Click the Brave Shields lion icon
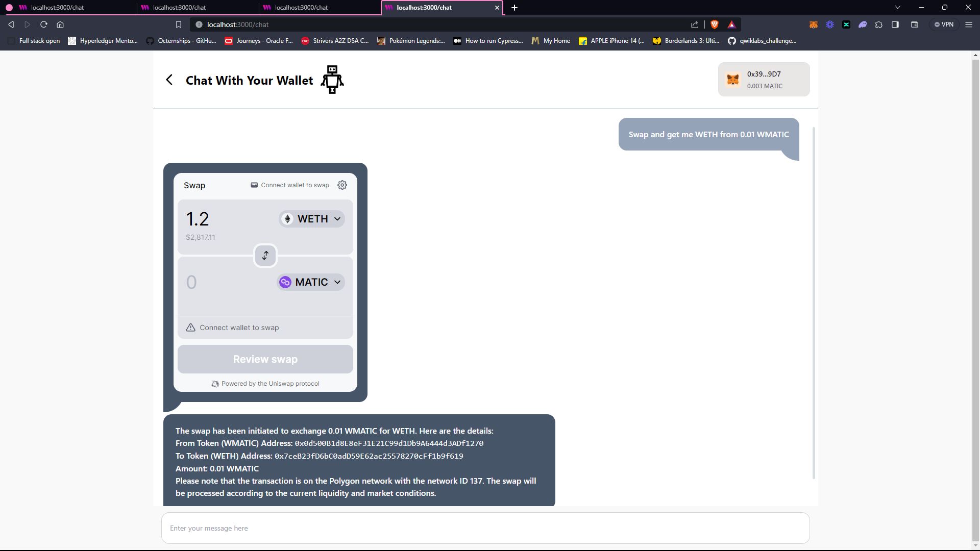 (x=715, y=24)
